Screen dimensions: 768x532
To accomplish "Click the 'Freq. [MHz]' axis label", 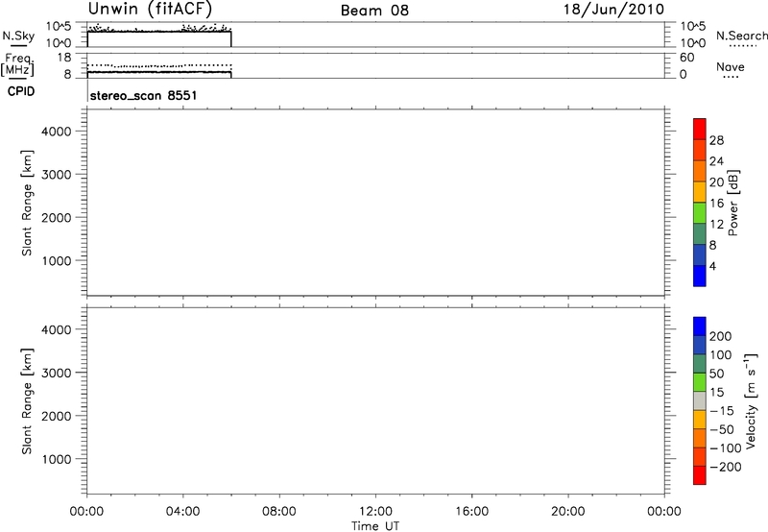I will (17, 65).
